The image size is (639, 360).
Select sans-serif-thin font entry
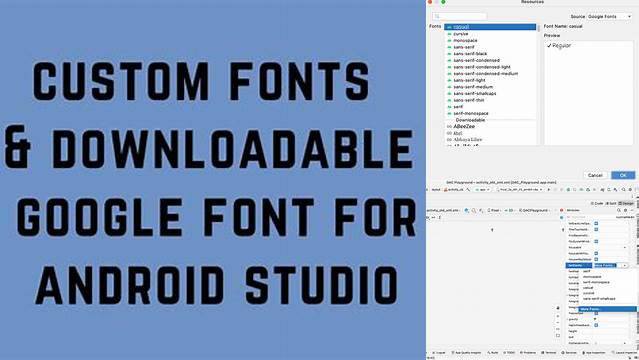click(490, 100)
